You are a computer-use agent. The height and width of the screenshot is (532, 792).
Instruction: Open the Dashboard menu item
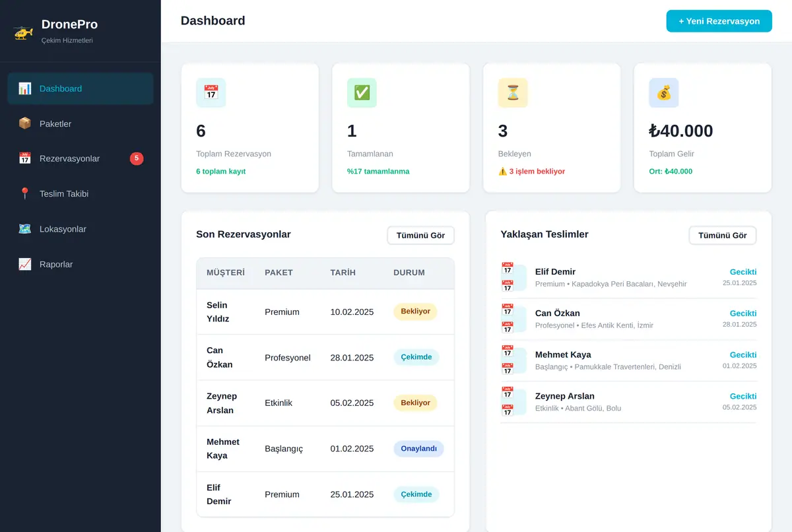point(81,88)
